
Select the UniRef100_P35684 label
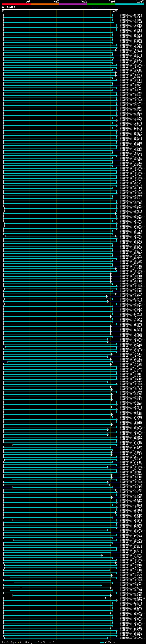point(131,276)
